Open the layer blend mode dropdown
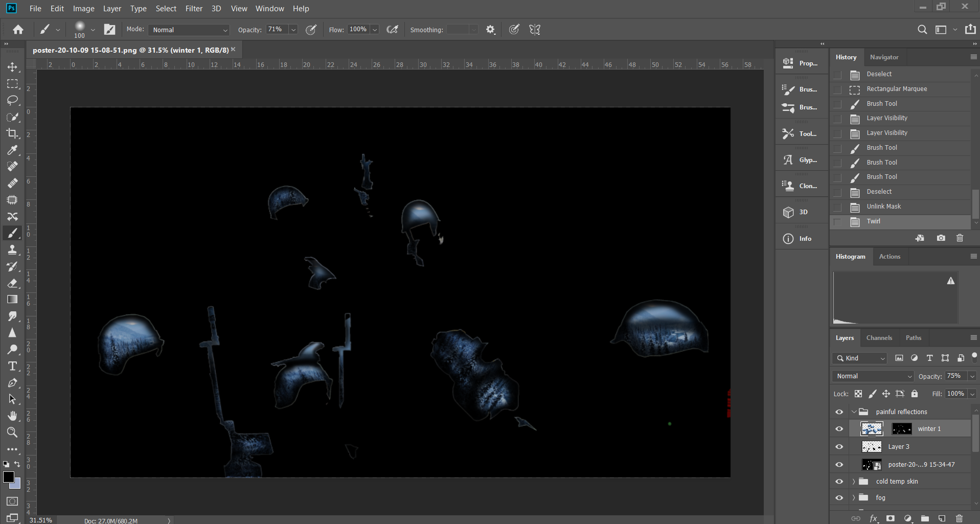This screenshot has height=524, width=980. (873, 376)
